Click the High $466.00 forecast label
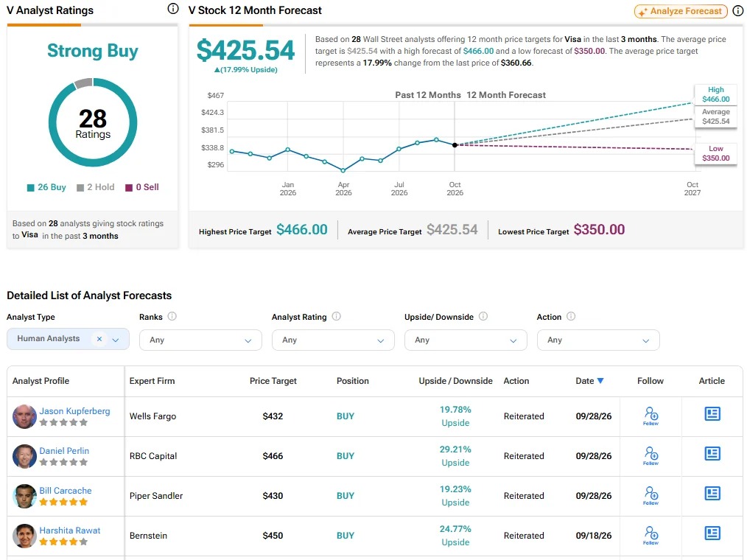This screenshot has height=560, width=747. 715,94
